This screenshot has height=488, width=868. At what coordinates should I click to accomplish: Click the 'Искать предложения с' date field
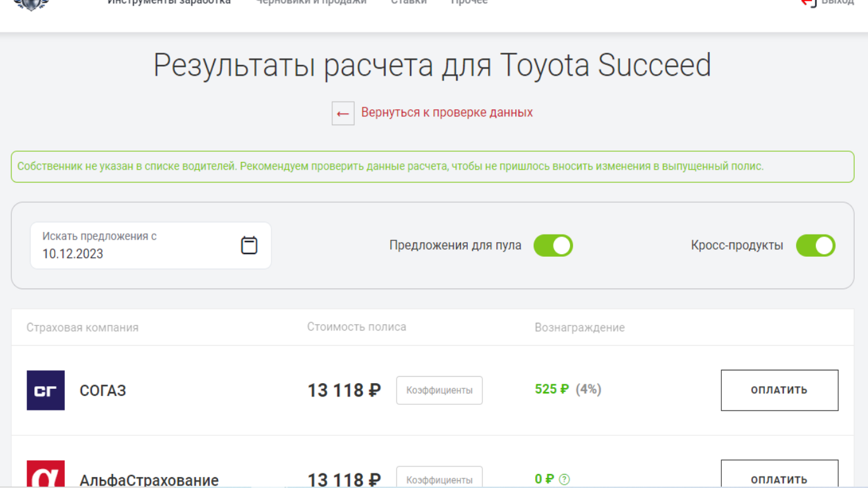click(151, 245)
